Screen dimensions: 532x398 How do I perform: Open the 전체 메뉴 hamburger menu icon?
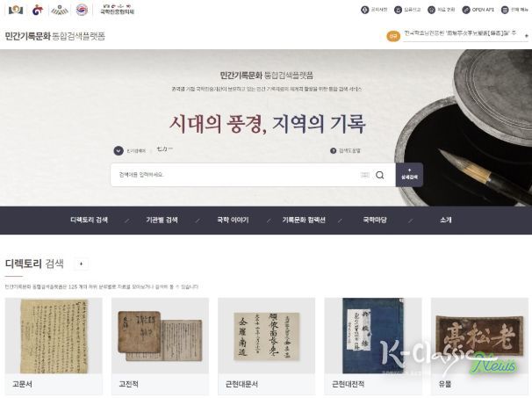[x=505, y=10]
